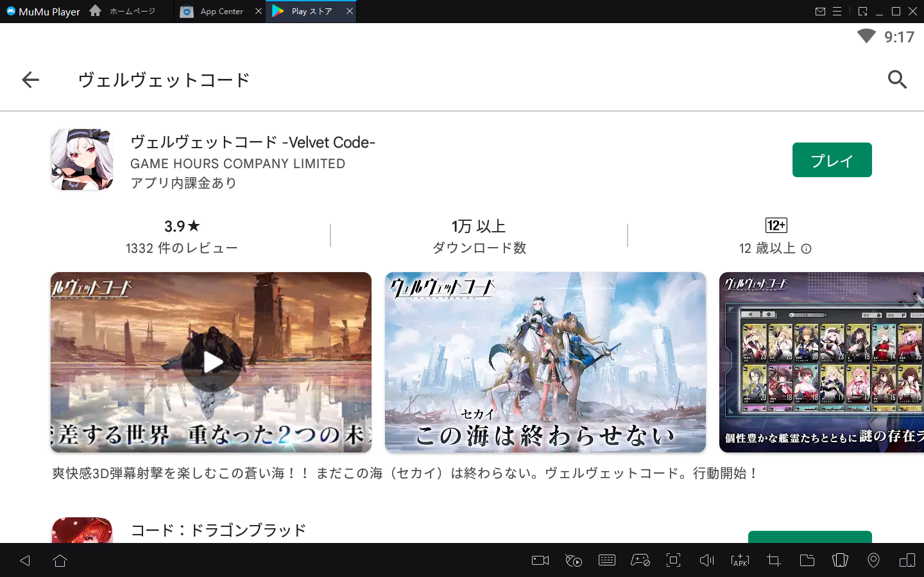Open the gamepad settings icon
The height and width of the screenshot is (577, 924).
(640, 560)
